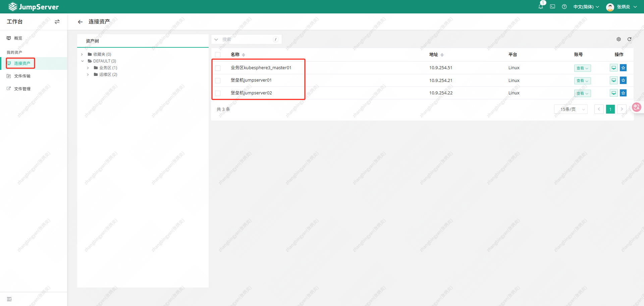This screenshot has width=644, height=306.
Task: Open the 15条/页 page size dropdown
Action: (571, 109)
